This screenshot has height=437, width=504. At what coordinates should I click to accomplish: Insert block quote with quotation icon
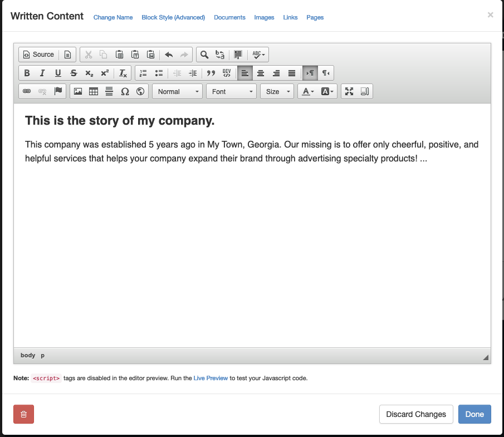[211, 73]
